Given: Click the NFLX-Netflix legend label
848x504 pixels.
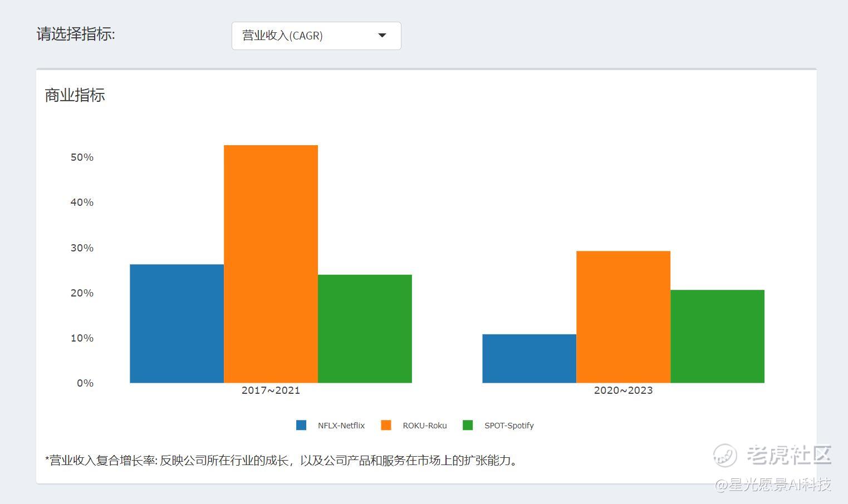Looking at the screenshot, I should [341, 426].
